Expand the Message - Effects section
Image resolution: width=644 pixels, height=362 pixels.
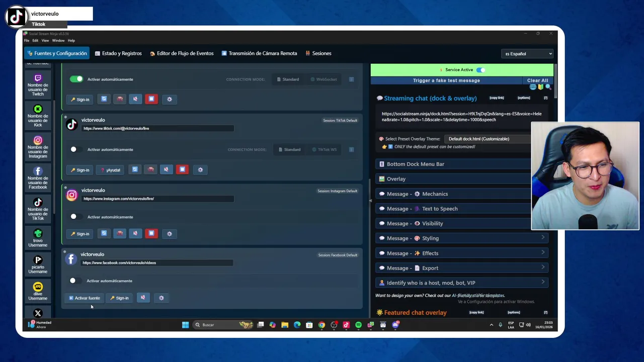[x=462, y=253]
